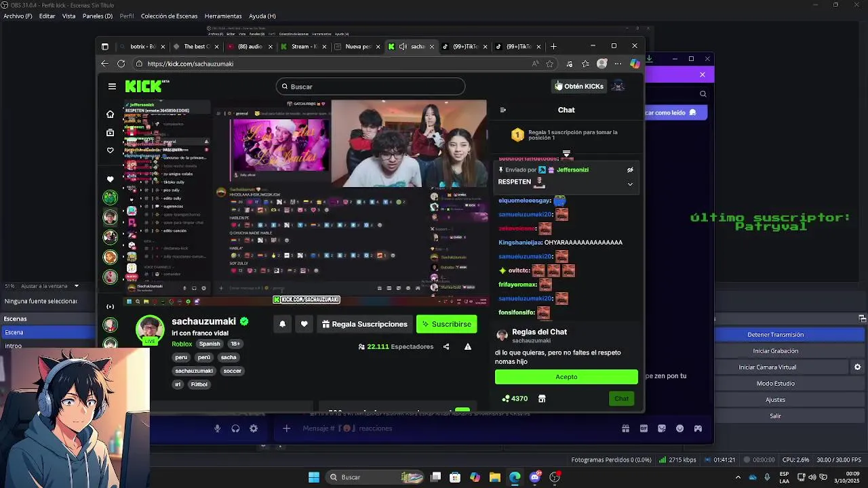Open Ajustes in OBS controls
Viewport: 868px width, 488px height.
coord(775,400)
